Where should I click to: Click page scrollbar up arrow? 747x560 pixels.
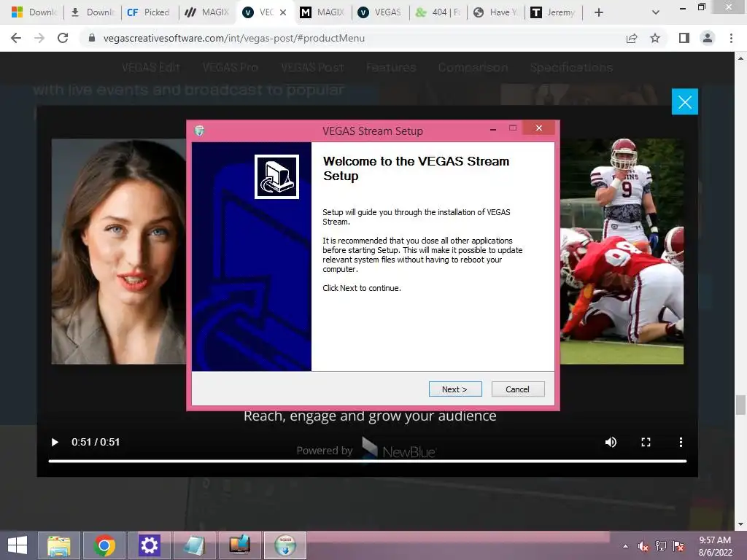(740, 58)
